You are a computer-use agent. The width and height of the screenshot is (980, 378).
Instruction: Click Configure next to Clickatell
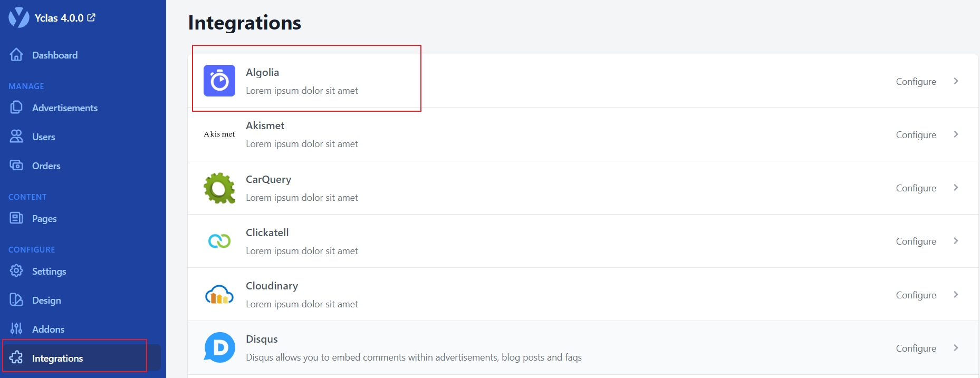click(x=916, y=241)
